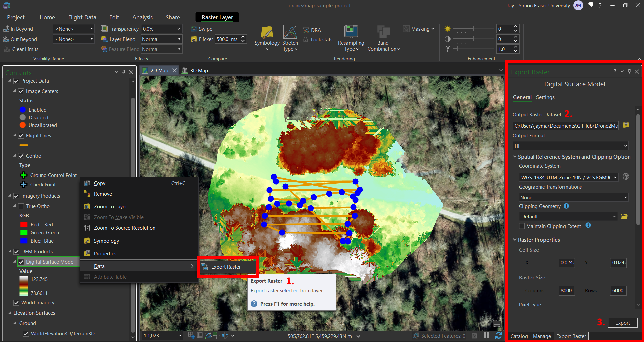Click the DRA rendering icon
This screenshot has width=644, height=342.
[306, 30]
